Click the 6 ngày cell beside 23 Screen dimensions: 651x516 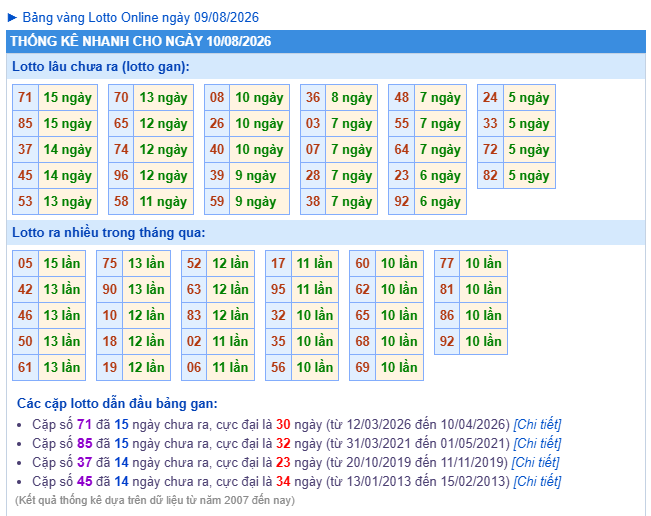440,175
